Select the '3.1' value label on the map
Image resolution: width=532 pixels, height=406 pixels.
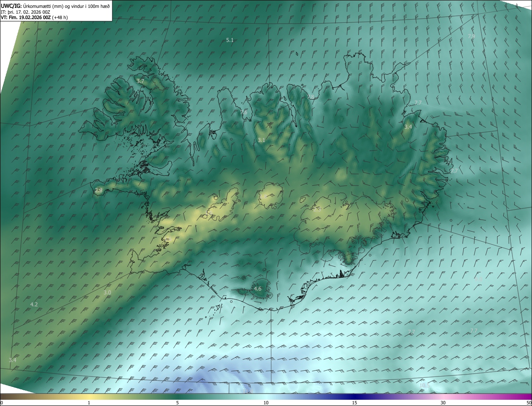pos(261,140)
